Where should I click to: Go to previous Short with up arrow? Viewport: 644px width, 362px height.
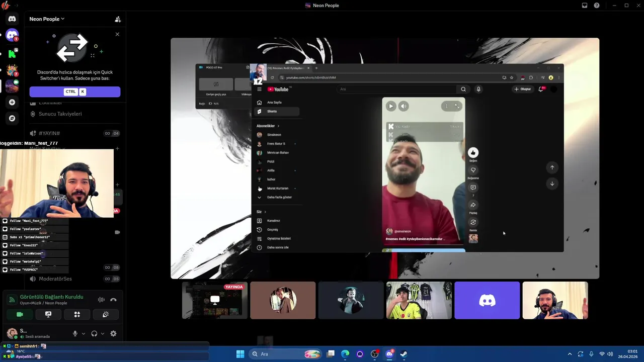(552, 167)
